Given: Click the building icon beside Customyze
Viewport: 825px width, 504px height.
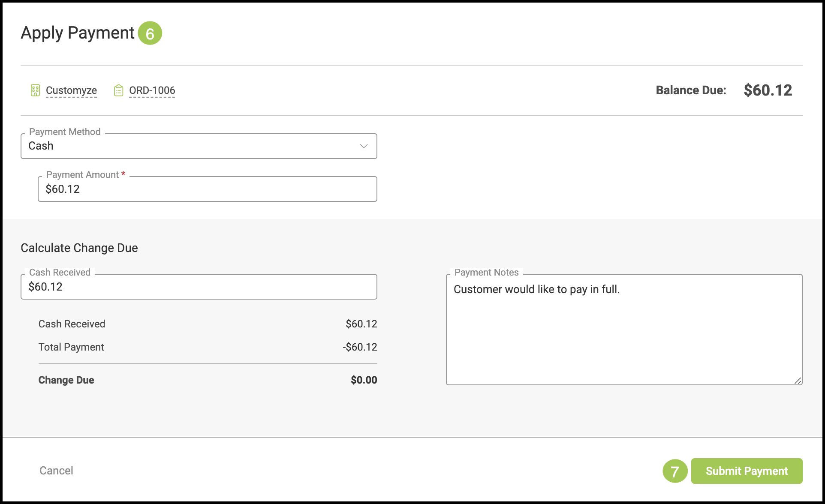Looking at the screenshot, I should click(35, 90).
